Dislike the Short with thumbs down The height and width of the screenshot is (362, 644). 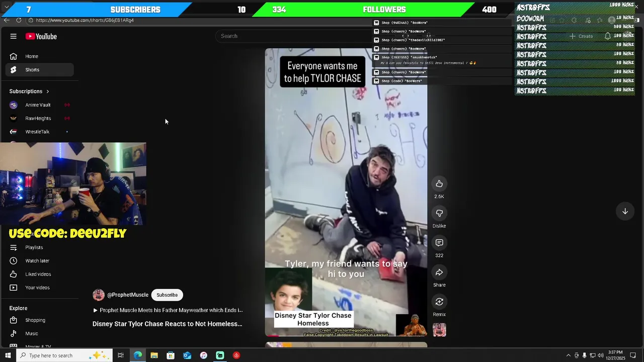coord(439,214)
